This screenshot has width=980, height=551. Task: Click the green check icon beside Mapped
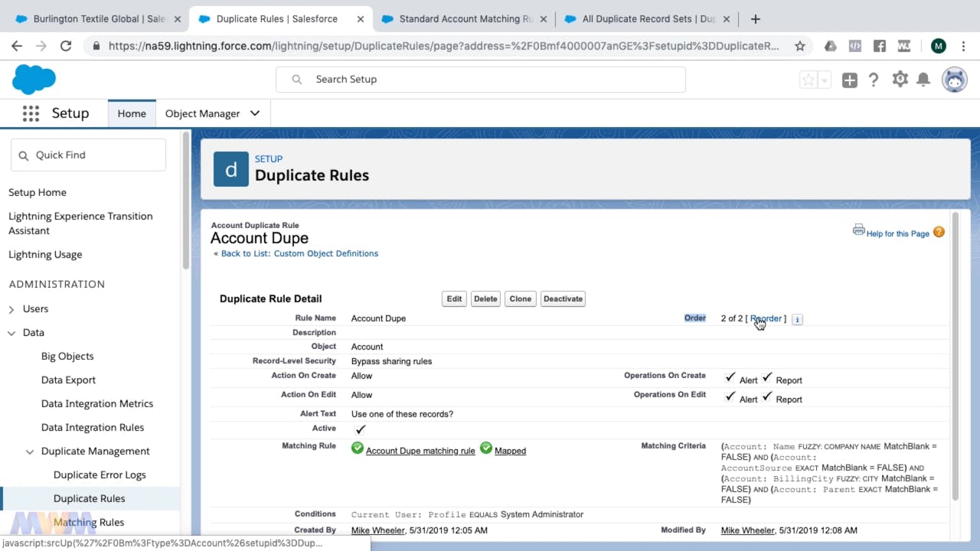[485, 448]
